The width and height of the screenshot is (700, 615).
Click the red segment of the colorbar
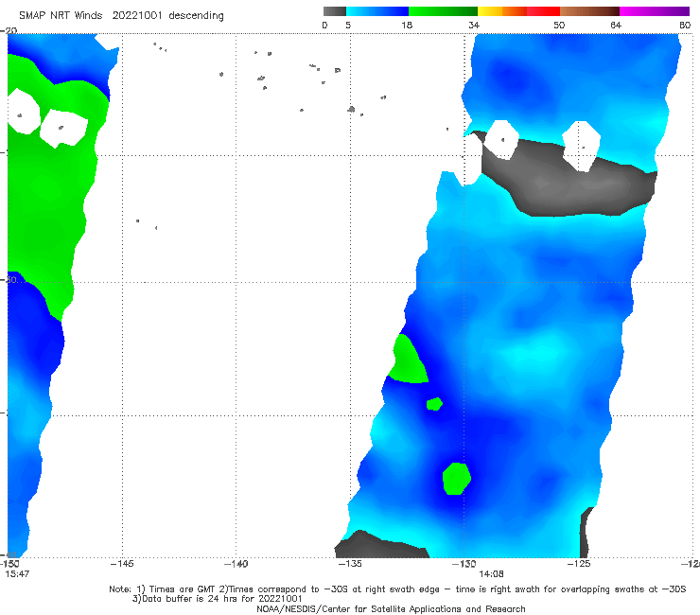pyautogui.click(x=543, y=11)
